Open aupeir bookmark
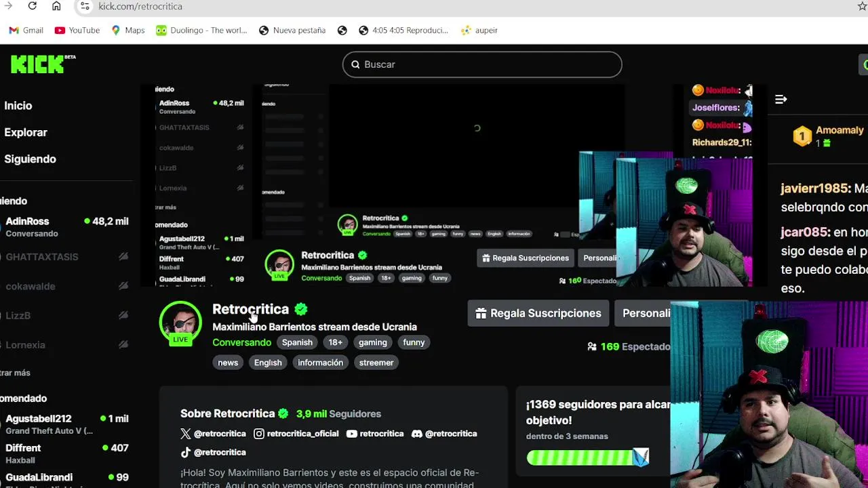The image size is (868, 488). 479,30
